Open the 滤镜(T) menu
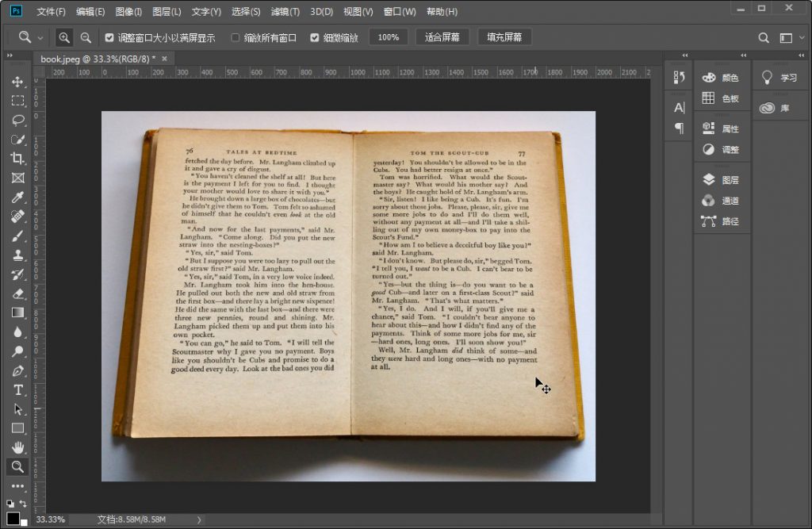 click(x=285, y=11)
